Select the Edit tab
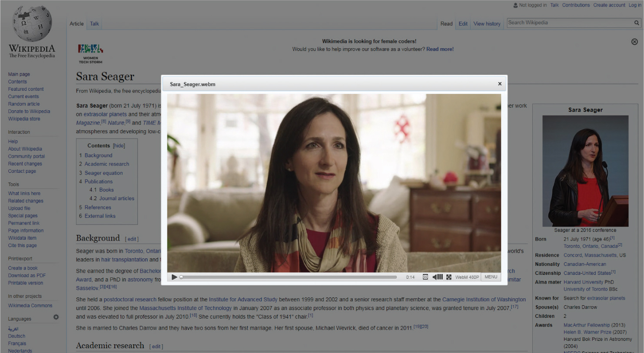Image resolution: width=644 pixels, height=353 pixels. (463, 24)
